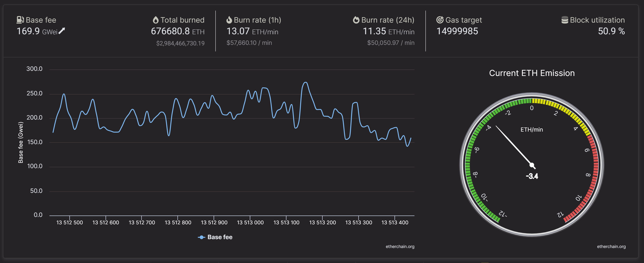644x263 pixels.
Task: Click the 169.9 GWei base fee value
Action: (x=37, y=31)
